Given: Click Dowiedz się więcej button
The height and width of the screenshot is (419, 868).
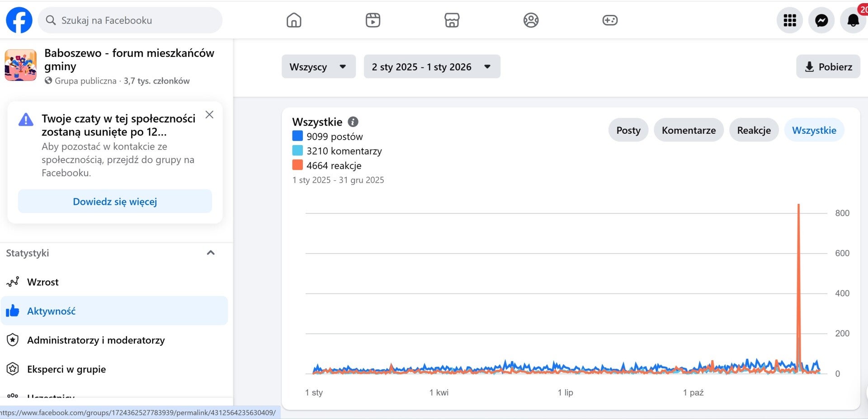Looking at the screenshot, I should pyautogui.click(x=115, y=202).
